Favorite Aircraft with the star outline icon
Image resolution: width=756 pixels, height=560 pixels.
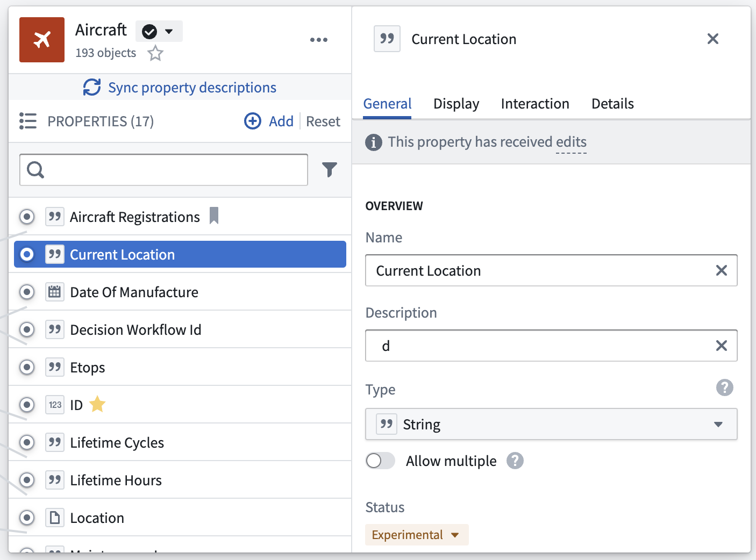pyautogui.click(x=155, y=53)
